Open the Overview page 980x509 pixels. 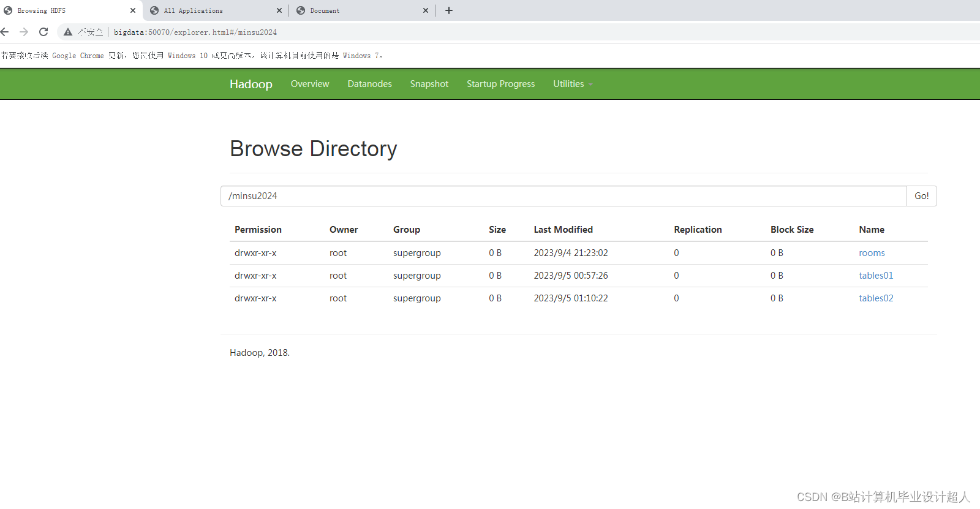click(x=310, y=84)
